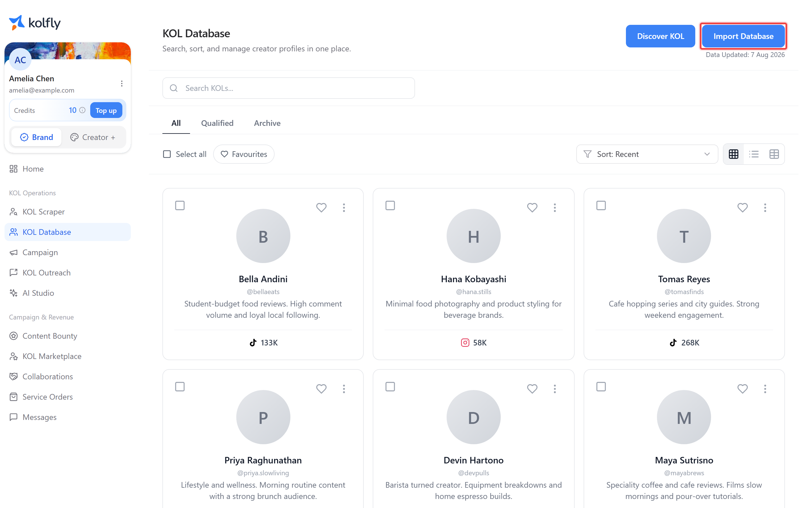Image resolution: width=812 pixels, height=508 pixels.
Task: Open more options for Tomas Reyes
Action: tap(765, 208)
